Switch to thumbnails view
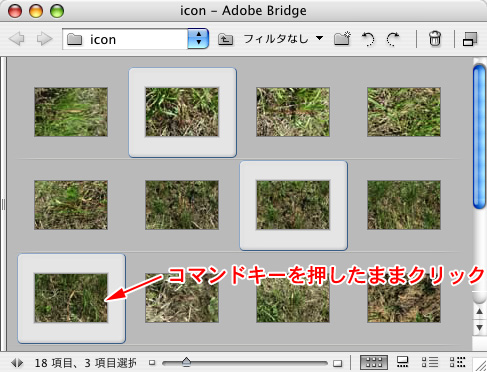This screenshot has width=487, height=372. point(374,362)
